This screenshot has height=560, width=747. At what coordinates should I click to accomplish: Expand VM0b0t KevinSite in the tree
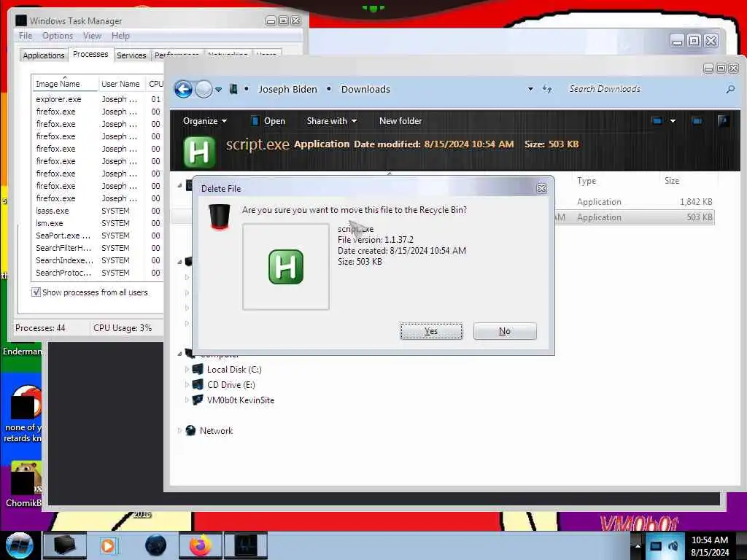coord(187,400)
